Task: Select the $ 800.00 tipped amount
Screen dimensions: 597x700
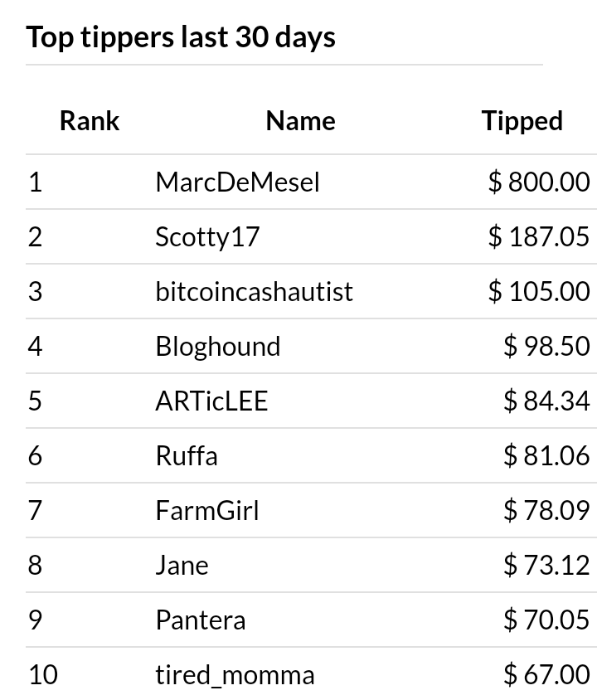Action: point(539,182)
